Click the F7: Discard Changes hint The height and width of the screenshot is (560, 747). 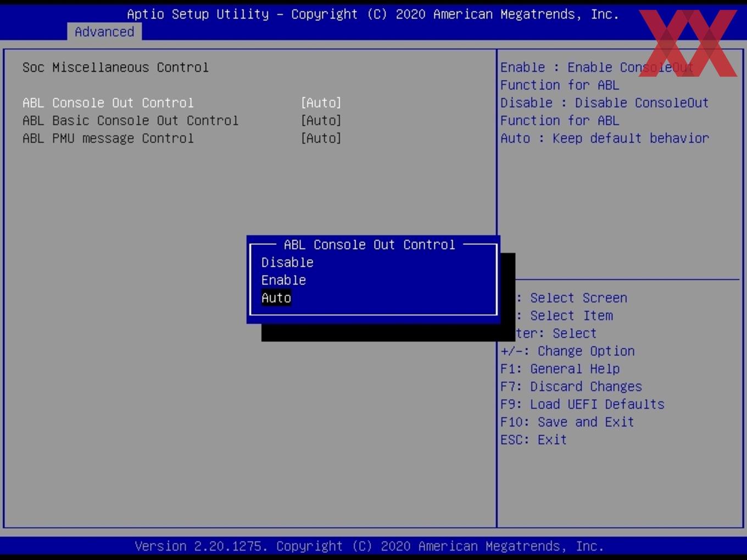tap(571, 387)
